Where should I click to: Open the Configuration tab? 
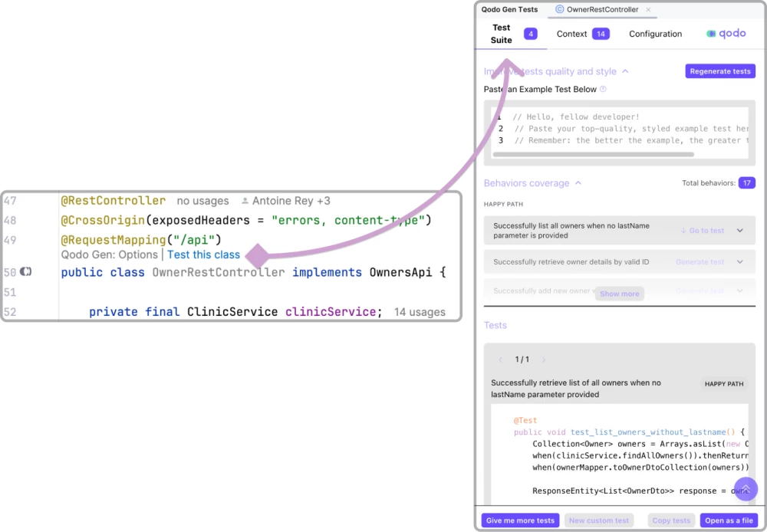pos(655,34)
